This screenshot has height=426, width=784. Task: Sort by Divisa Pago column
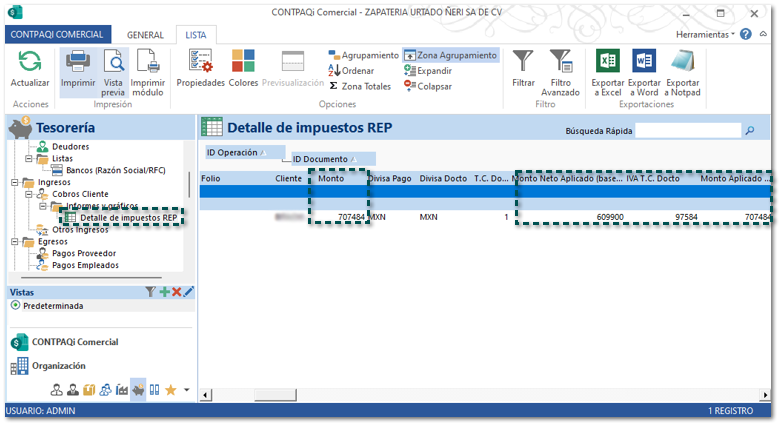[x=390, y=178]
